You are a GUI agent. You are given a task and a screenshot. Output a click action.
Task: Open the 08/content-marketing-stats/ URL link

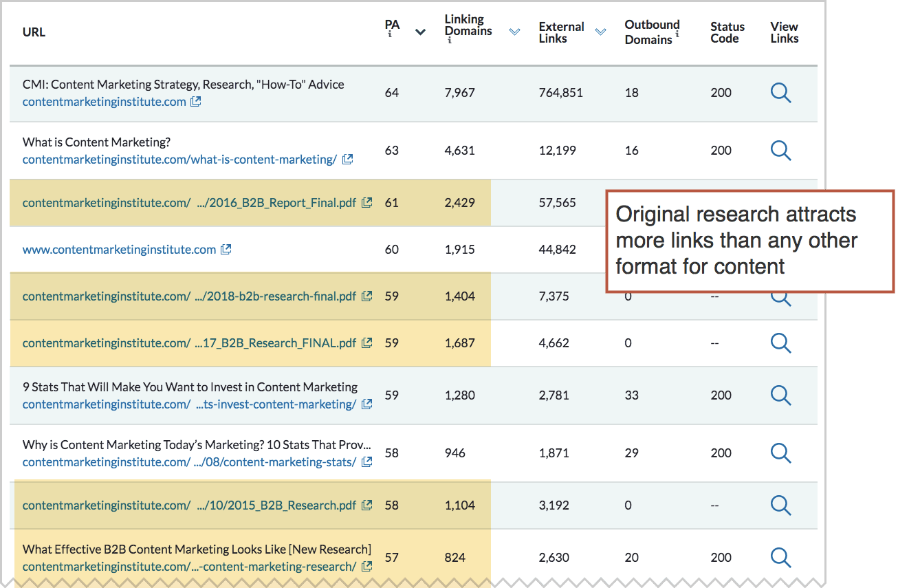pyautogui.click(x=190, y=462)
